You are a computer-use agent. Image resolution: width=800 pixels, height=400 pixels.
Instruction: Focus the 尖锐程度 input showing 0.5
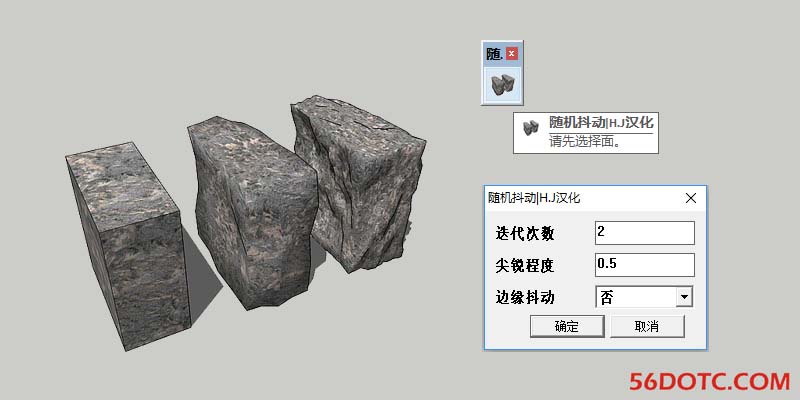click(643, 265)
